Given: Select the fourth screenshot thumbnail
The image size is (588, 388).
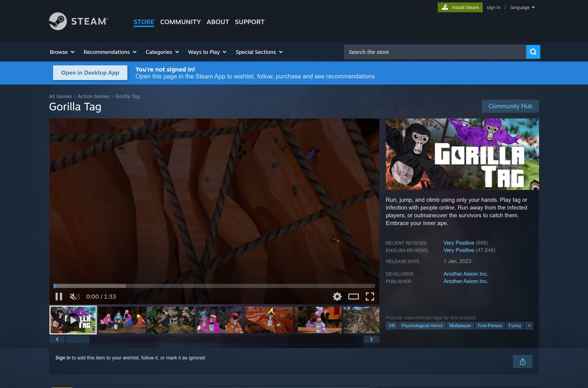Looking at the screenshot, I should [x=220, y=320].
